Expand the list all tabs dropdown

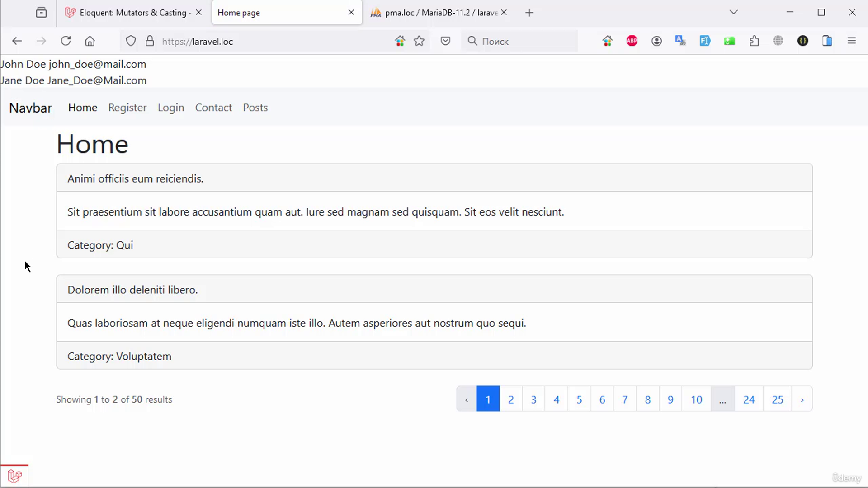coord(734,12)
